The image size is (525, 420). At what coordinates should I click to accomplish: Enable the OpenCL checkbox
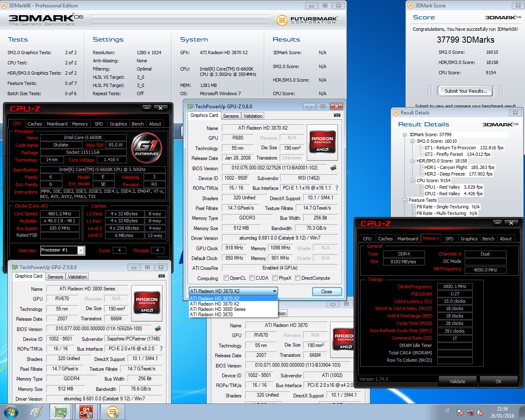pos(226,278)
